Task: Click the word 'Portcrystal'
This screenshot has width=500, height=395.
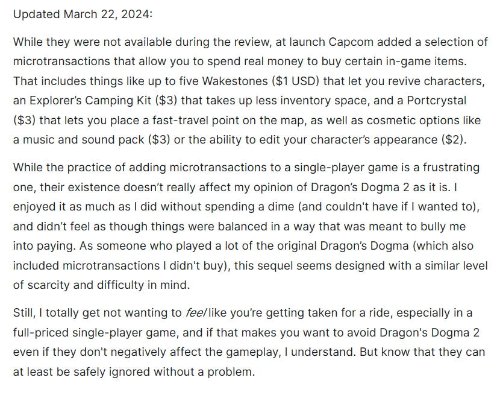Action: click(437, 101)
